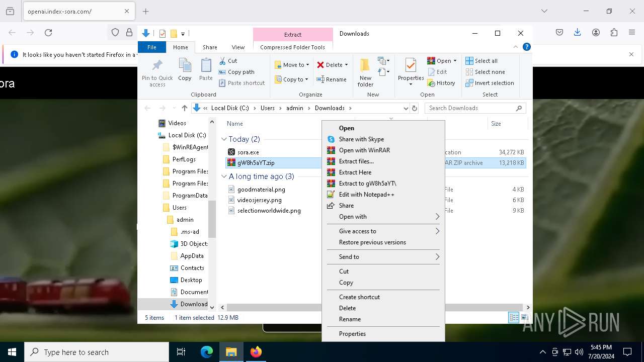Image resolution: width=644 pixels, height=362 pixels.
Task: Select the sora.exe file
Action: click(x=248, y=152)
